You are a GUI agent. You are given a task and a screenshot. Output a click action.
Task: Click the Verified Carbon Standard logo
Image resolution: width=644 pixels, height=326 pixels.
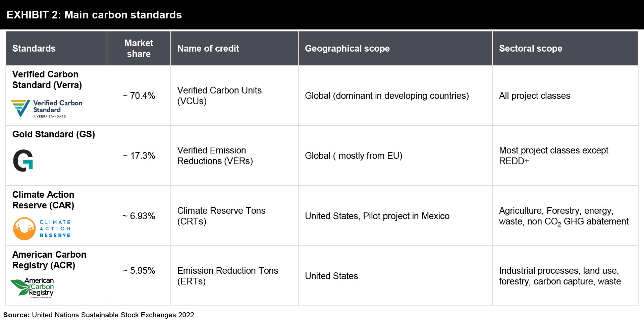coord(47,109)
